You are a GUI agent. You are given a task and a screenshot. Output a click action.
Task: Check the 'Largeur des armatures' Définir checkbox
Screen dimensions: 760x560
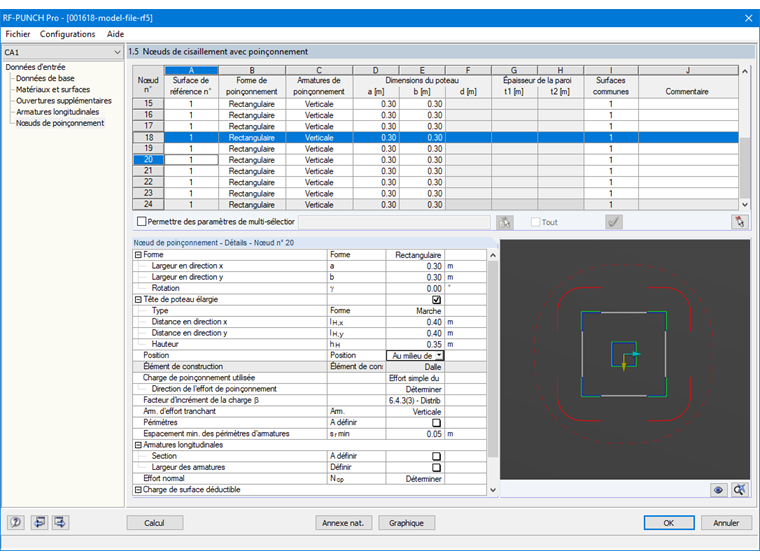[x=436, y=467]
